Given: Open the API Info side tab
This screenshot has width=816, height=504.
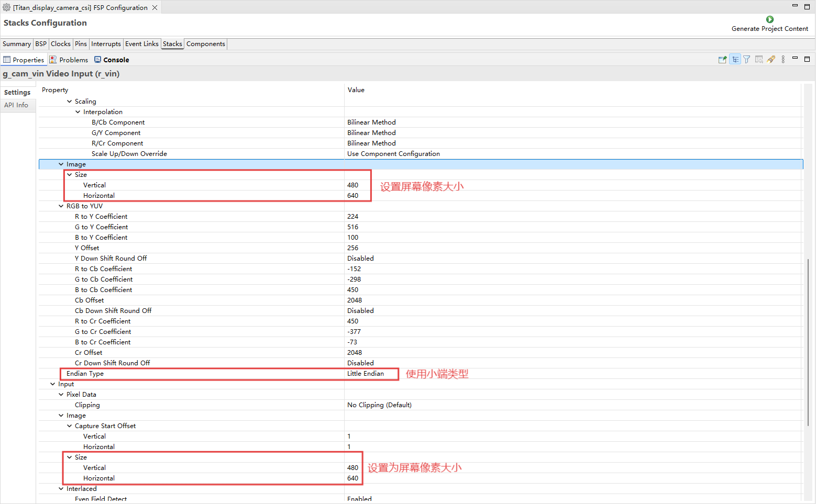Looking at the screenshot, I should (x=16, y=105).
